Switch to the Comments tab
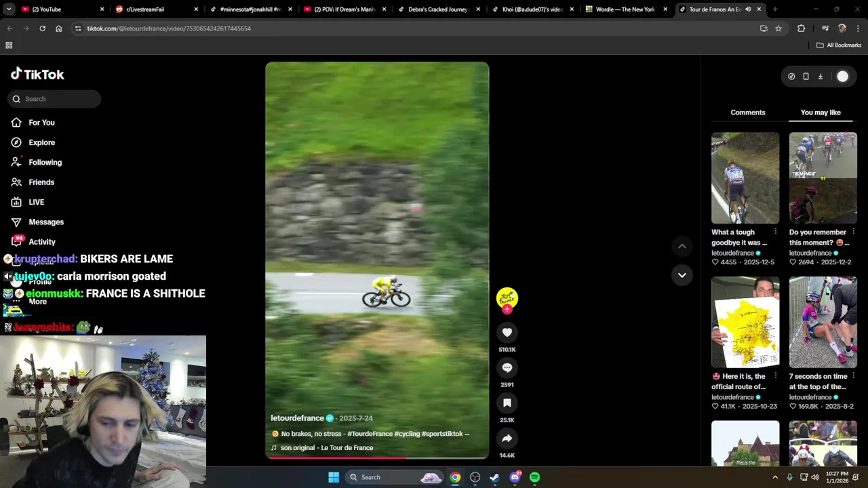868x488 pixels. pyautogui.click(x=747, y=113)
